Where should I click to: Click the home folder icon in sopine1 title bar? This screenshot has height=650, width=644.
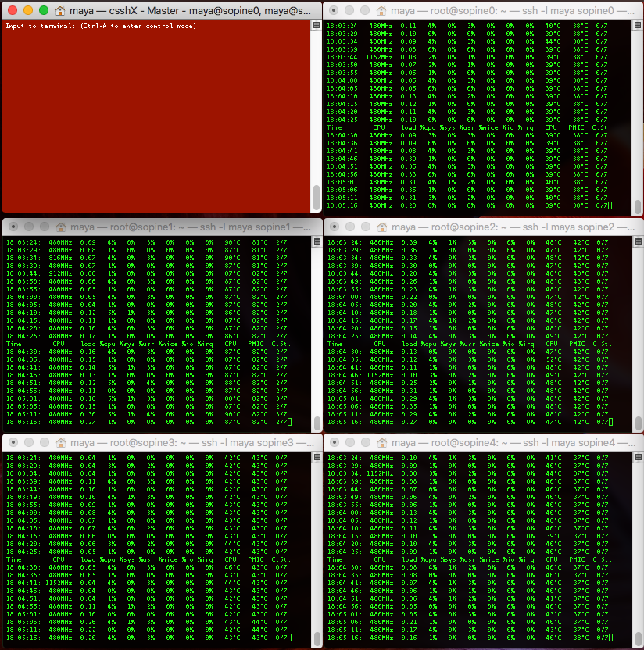tap(61, 227)
